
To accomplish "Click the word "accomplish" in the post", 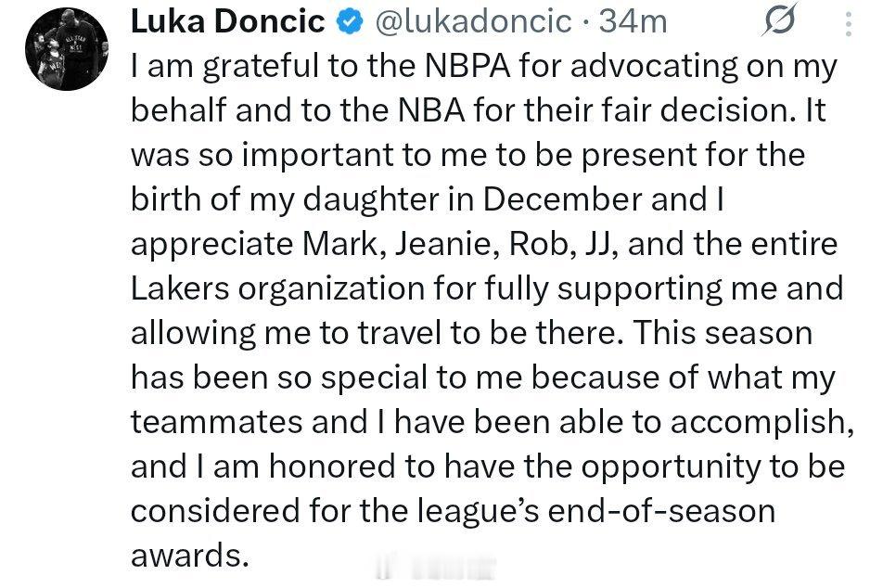I will (759, 422).
